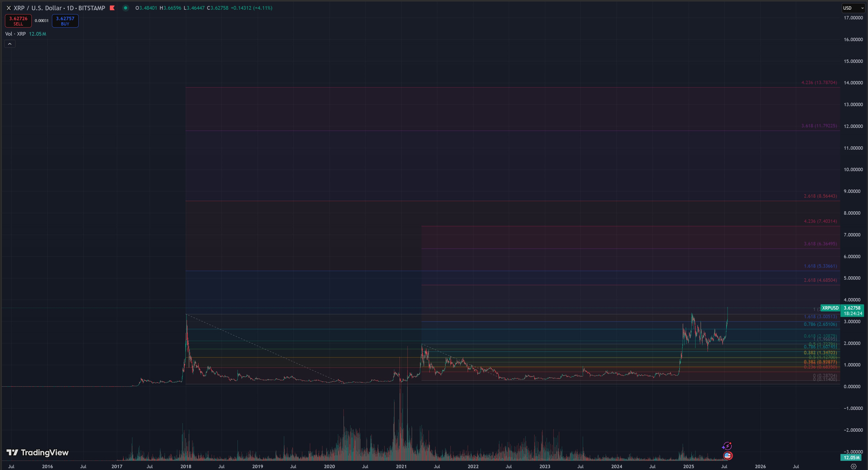This screenshot has height=470, width=868.
Task: Click the 3.618 (11.79225) Fibonacci level label
Action: 819,126
